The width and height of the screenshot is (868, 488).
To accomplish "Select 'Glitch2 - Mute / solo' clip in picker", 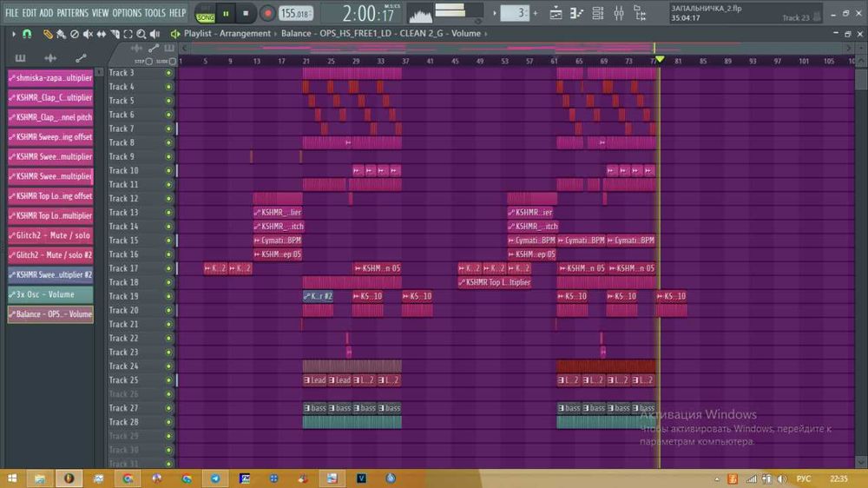I will click(x=50, y=235).
